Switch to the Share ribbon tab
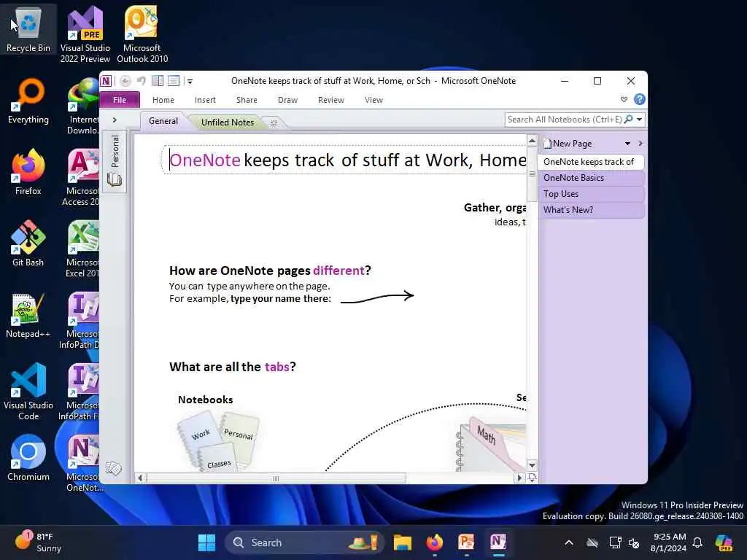 [247, 100]
